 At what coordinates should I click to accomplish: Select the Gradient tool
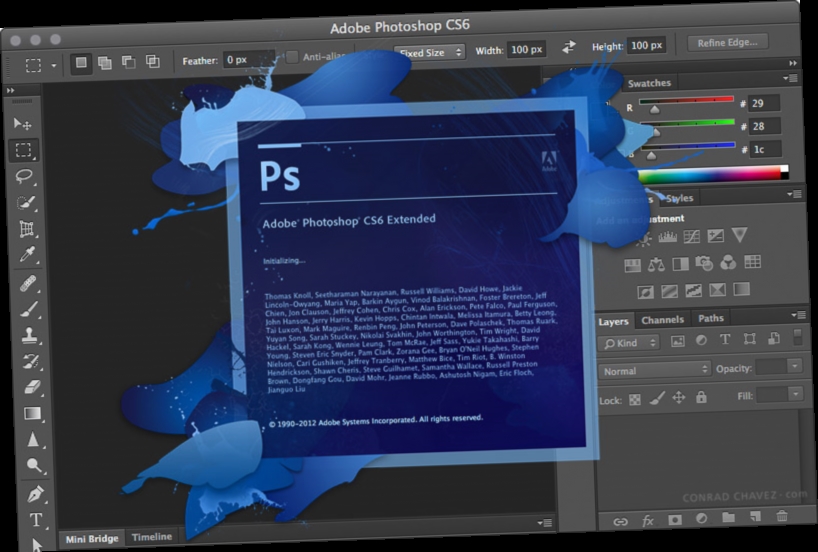pos(32,413)
